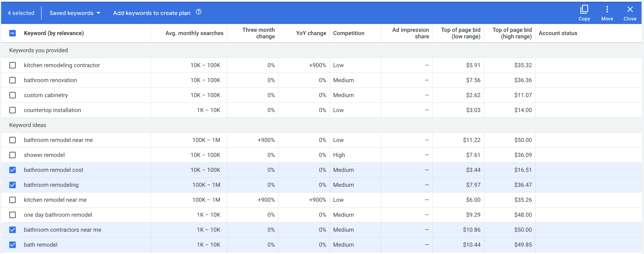Image resolution: width=644 pixels, height=254 pixels.
Task: Select the custom cabinetry keyword text
Action: pos(46,95)
